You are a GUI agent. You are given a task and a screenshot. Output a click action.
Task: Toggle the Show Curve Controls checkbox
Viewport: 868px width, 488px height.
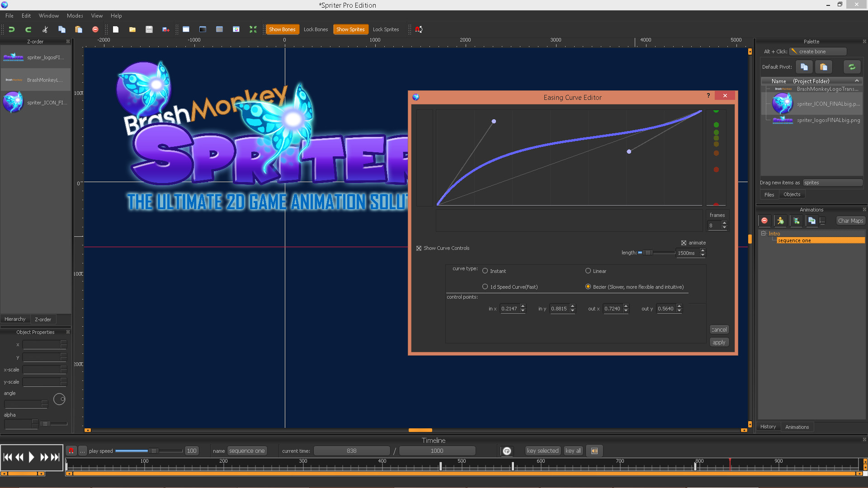click(419, 248)
